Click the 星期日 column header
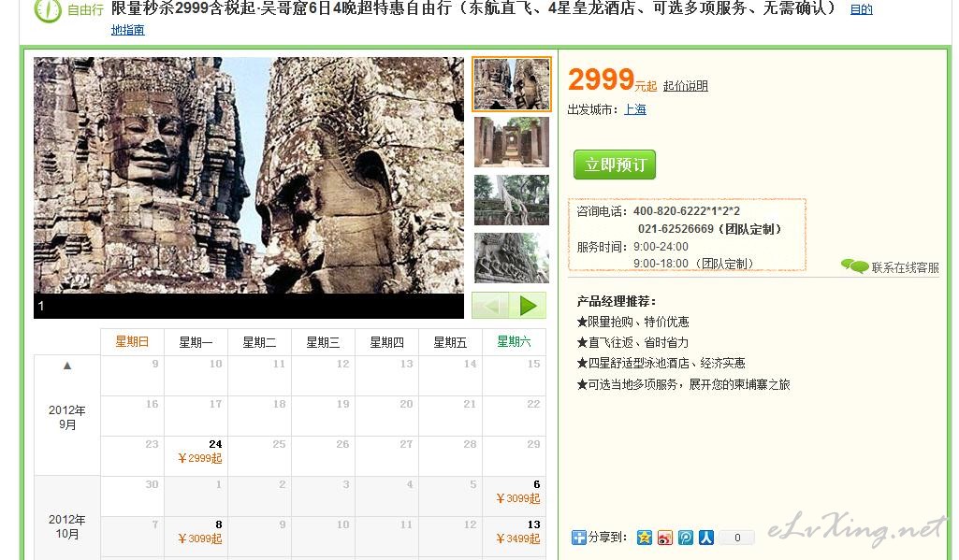This screenshot has width=959, height=560. [132, 342]
